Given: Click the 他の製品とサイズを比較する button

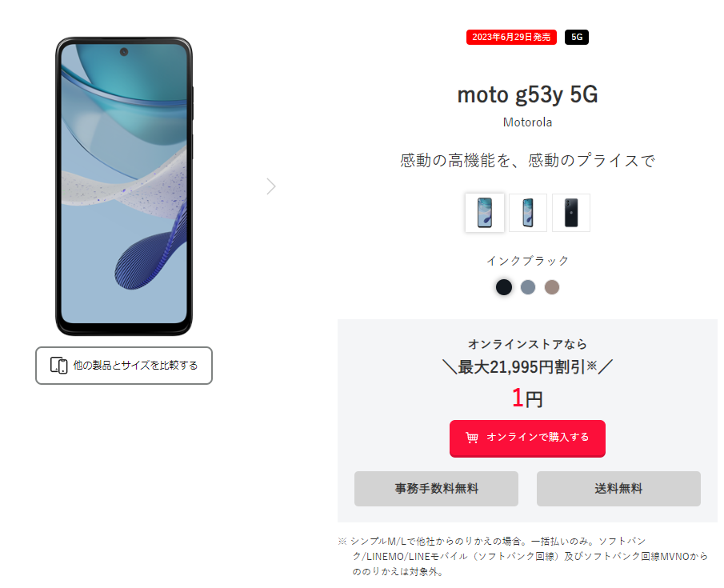Looking at the screenshot, I should [x=124, y=366].
